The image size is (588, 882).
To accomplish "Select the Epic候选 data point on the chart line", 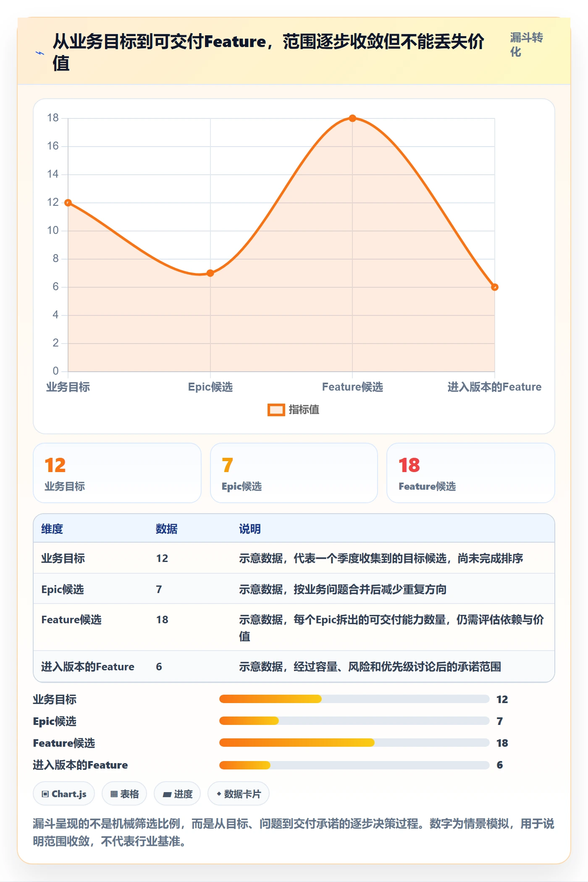I will coord(210,273).
